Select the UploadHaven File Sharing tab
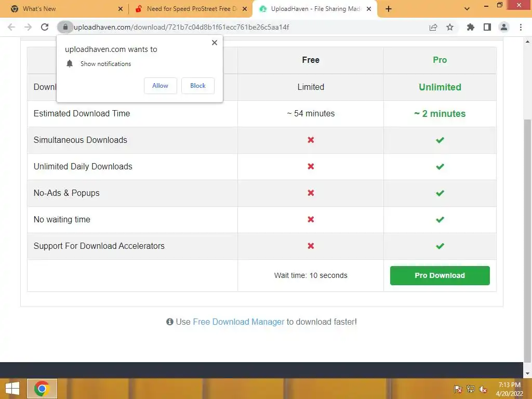 [314, 9]
